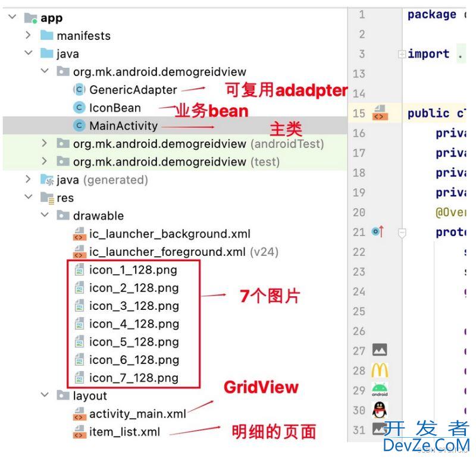476x458 pixels.
Task: Select ic_launcher_background.xml
Action: coord(170,234)
